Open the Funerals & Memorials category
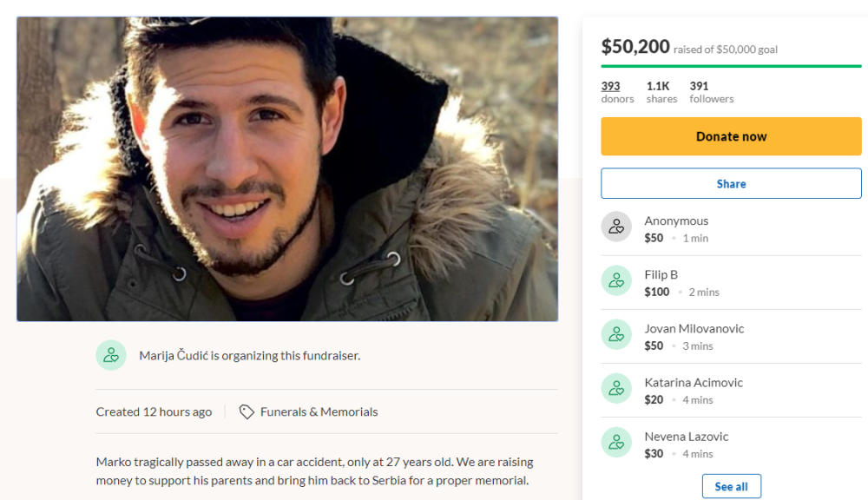Viewport: 868px width, 500px height. pyautogui.click(x=319, y=411)
